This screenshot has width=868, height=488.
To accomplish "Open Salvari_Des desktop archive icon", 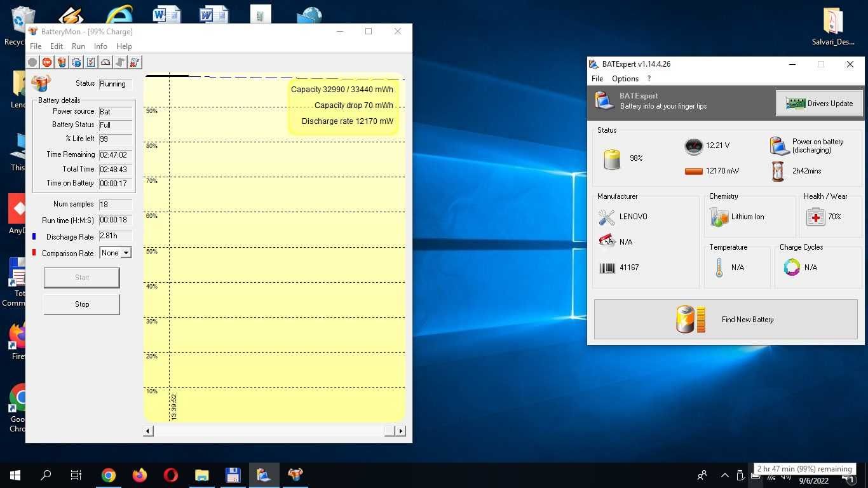I will click(833, 27).
